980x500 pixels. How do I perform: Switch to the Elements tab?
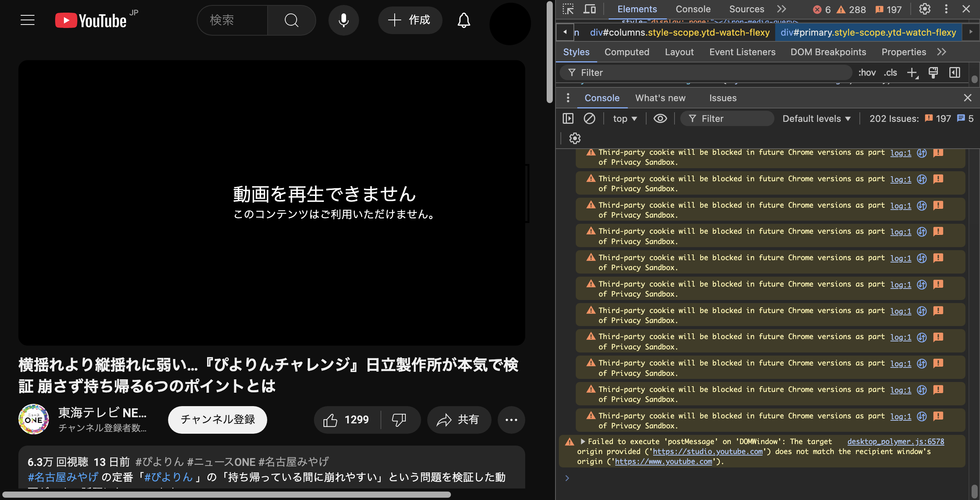[637, 9]
